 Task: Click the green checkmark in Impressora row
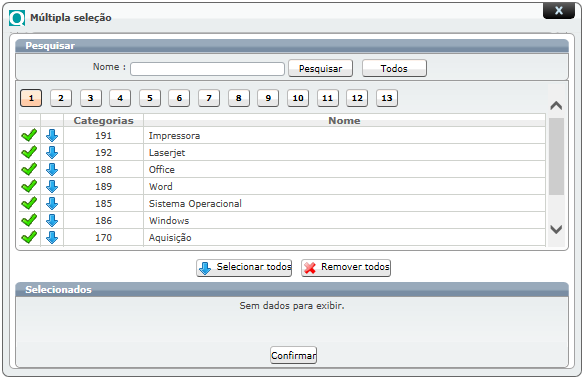[x=29, y=136]
